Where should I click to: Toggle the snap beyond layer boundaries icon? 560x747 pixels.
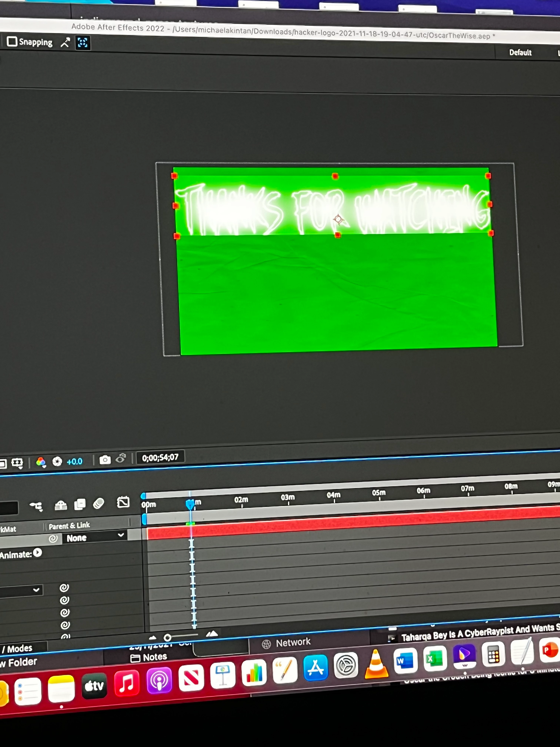pos(83,43)
